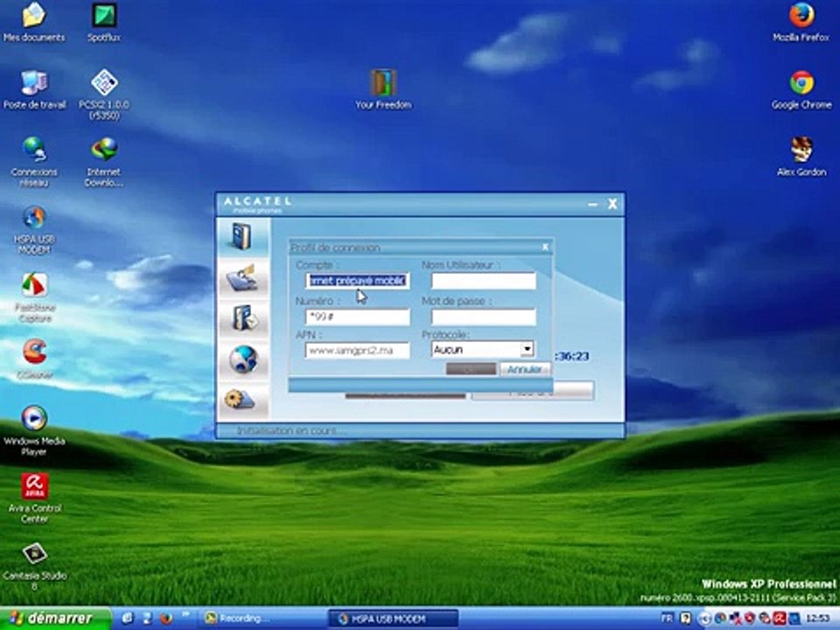This screenshot has width=840, height=630.
Task: Click the FR language indicator
Action: 667,619
